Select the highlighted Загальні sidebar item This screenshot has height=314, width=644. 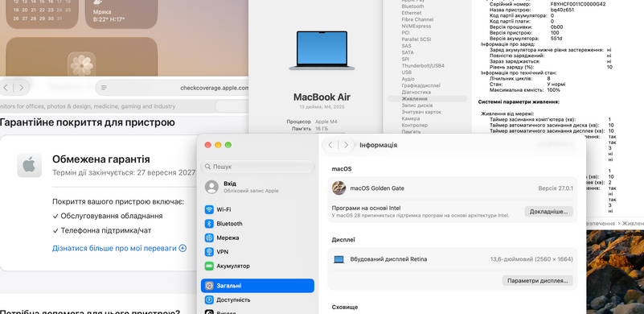click(x=257, y=286)
